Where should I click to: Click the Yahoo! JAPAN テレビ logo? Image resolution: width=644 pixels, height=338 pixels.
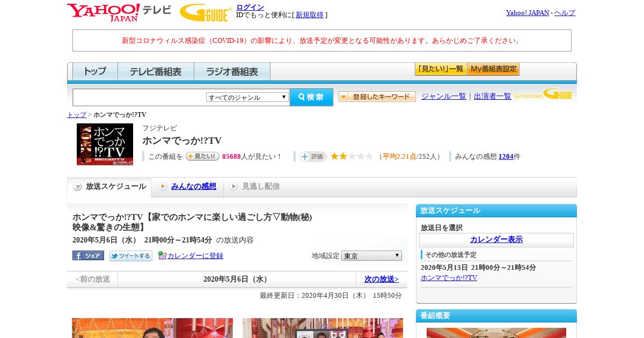click(119, 12)
